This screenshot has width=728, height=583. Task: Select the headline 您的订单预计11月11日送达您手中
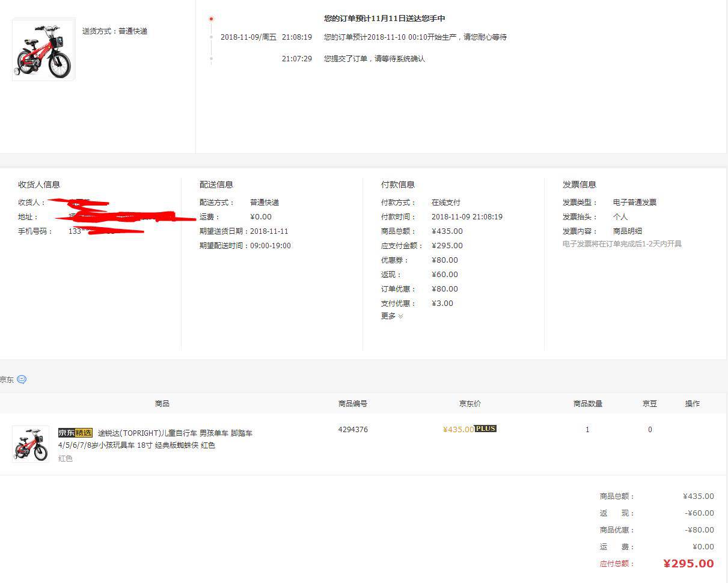click(385, 19)
